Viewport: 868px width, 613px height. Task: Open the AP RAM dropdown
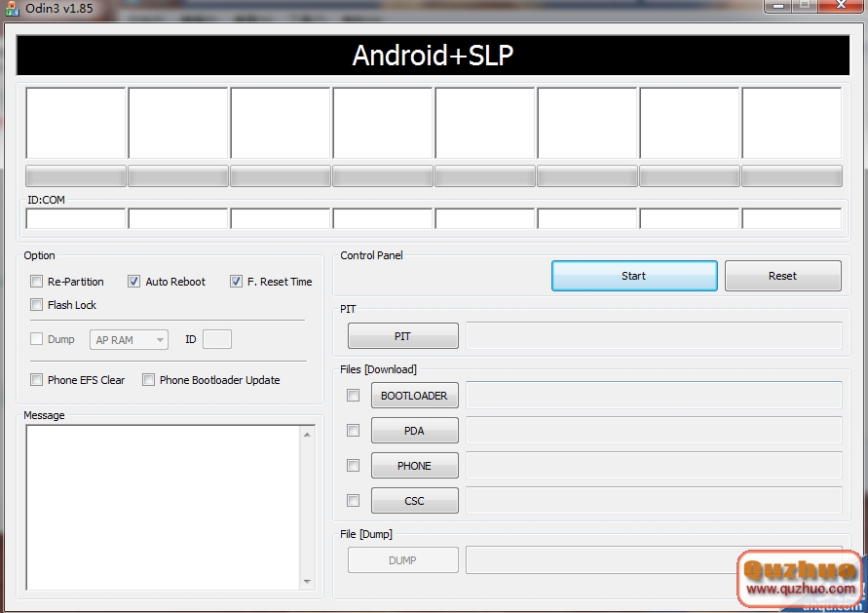point(129,339)
